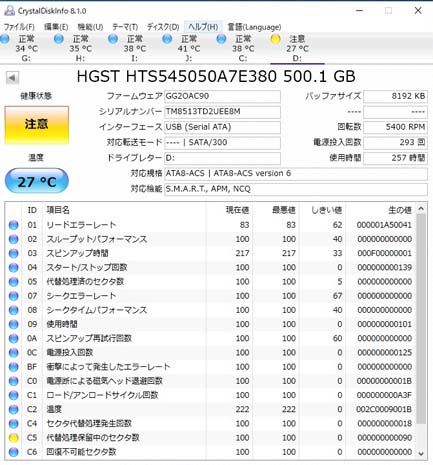Click the rotation rate field 5400 RPM
The width and height of the screenshot is (433, 465).
pos(395,127)
